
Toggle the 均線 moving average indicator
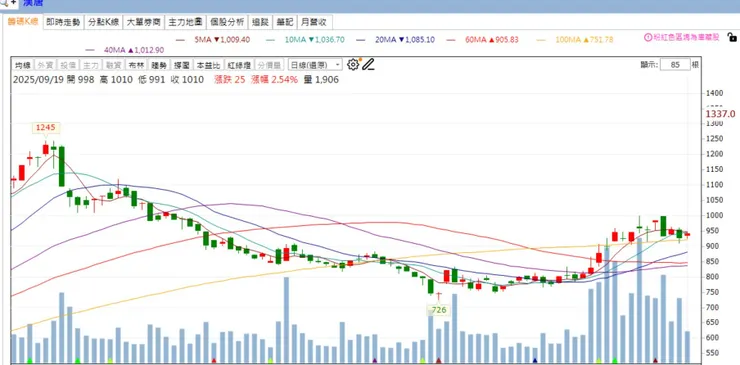23,65
